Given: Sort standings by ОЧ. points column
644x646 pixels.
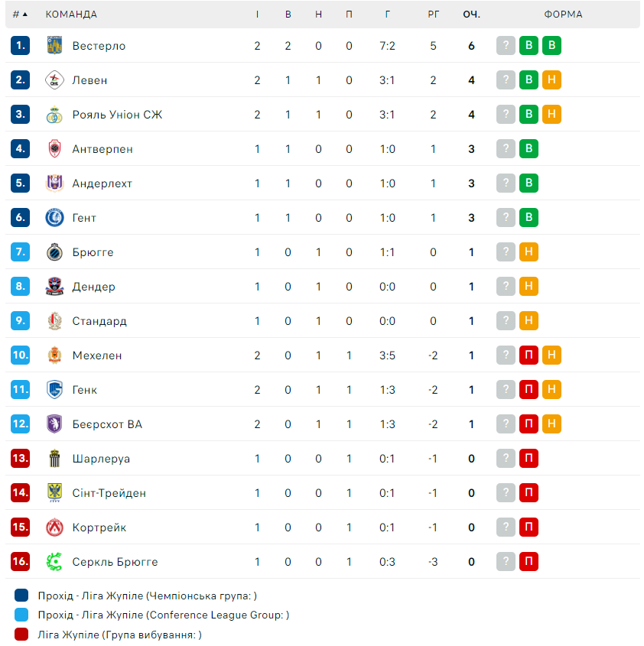Looking at the screenshot, I should coord(471,15).
